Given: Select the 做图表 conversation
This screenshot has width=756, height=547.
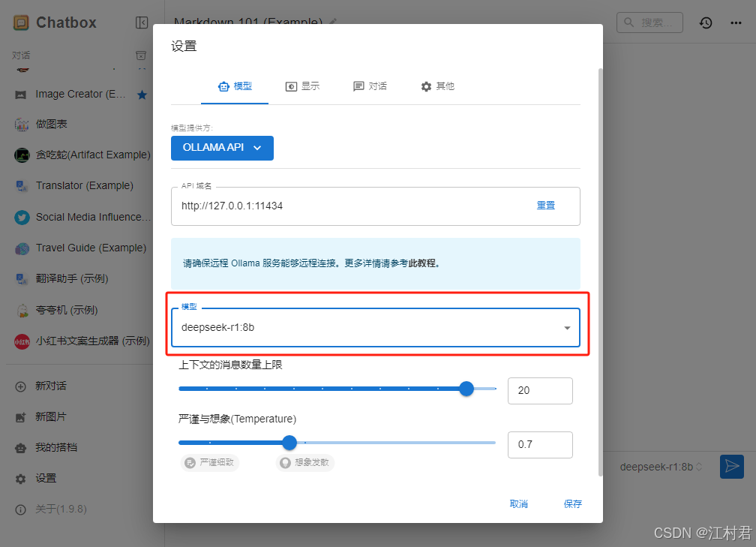Looking at the screenshot, I should pyautogui.click(x=79, y=125).
